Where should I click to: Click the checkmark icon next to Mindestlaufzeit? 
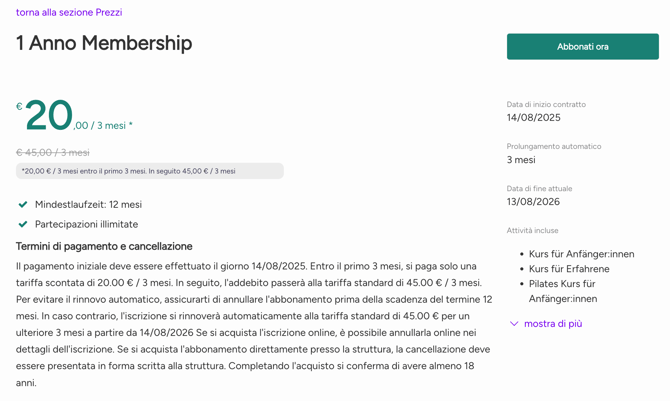pyautogui.click(x=23, y=205)
